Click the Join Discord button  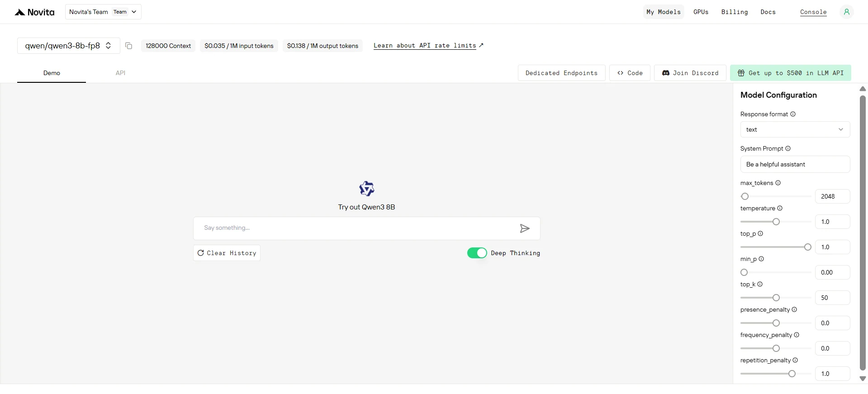pos(690,73)
